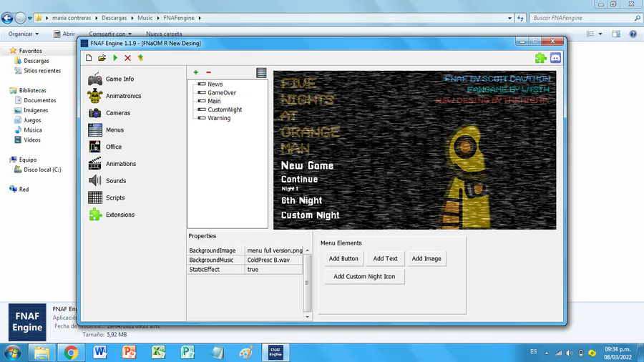Image resolution: width=644 pixels, height=362 pixels.
Task: Click the Add Image button
Action: 426,258
